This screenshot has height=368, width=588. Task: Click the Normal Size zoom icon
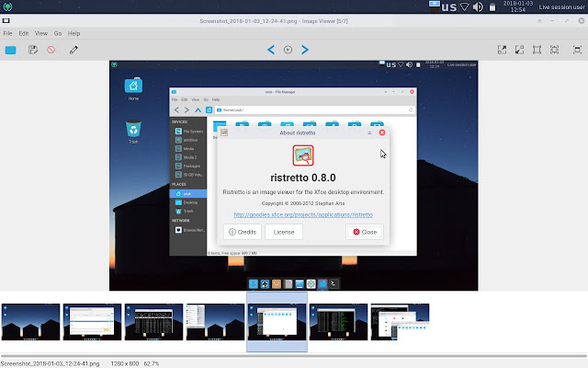coord(554,50)
